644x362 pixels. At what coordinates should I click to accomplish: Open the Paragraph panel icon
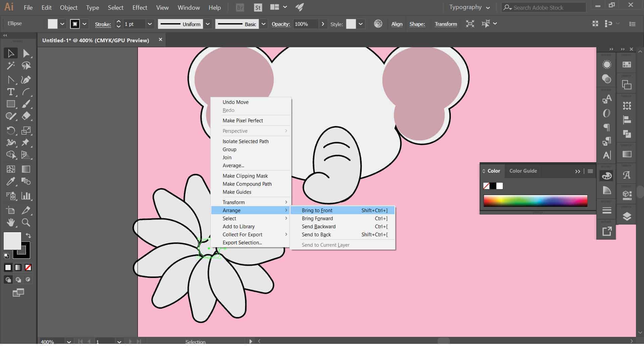(x=607, y=127)
